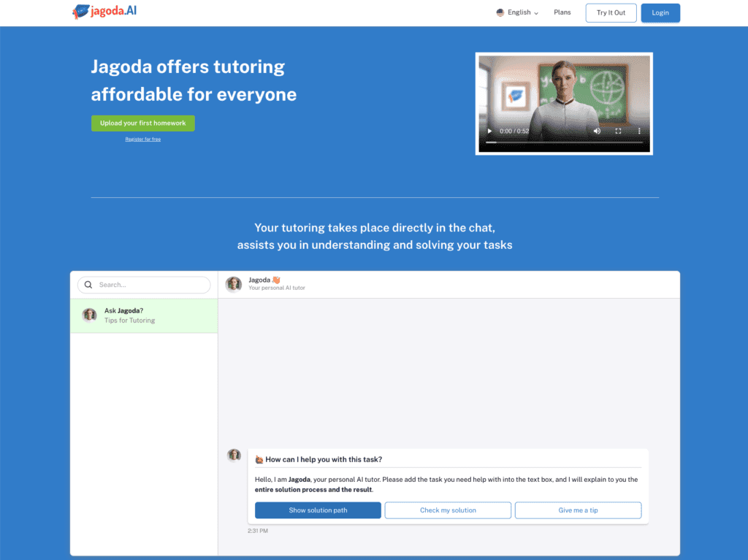Follow the Register for free link
Viewport: 748px width, 560px height.
[x=142, y=139]
